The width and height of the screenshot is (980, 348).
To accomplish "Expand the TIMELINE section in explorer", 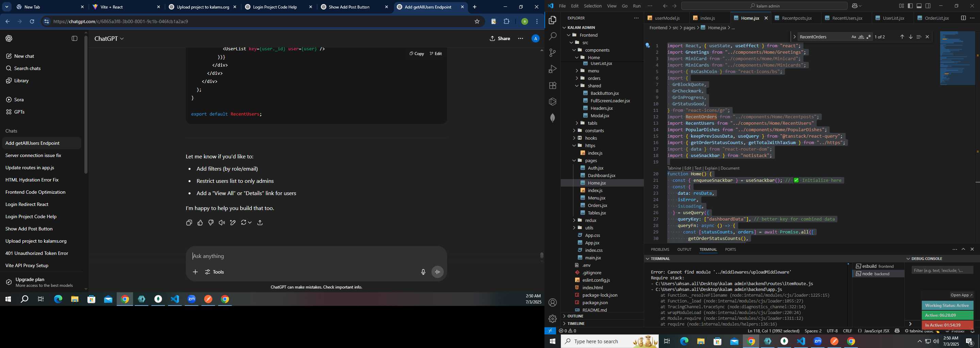I will pos(576,324).
